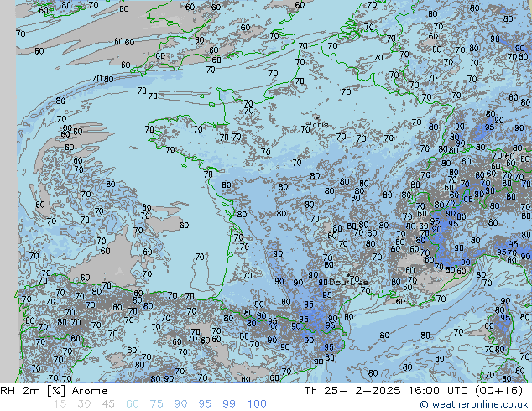Click the legend value 45
Viewport: 532px width, 411px height.
click(x=108, y=404)
